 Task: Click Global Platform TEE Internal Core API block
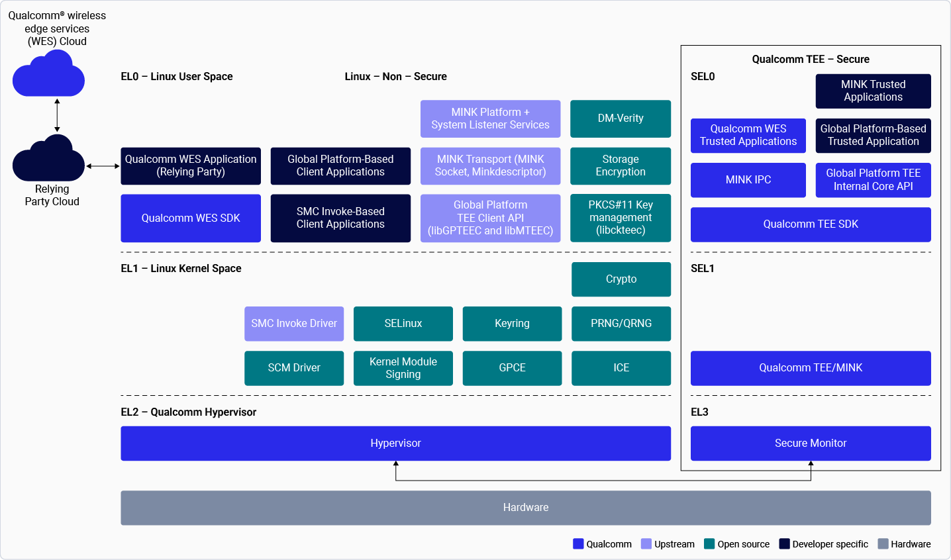pos(874,180)
